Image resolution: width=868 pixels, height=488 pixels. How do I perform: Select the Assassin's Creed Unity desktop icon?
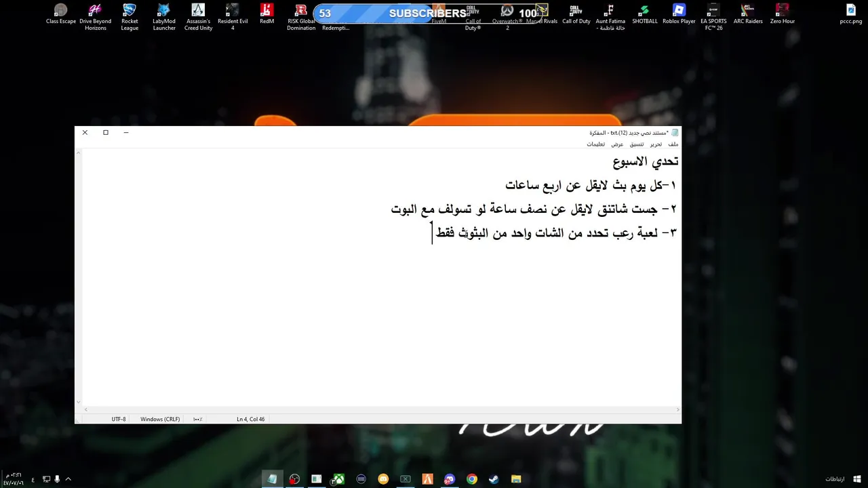pyautogui.click(x=198, y=17)
